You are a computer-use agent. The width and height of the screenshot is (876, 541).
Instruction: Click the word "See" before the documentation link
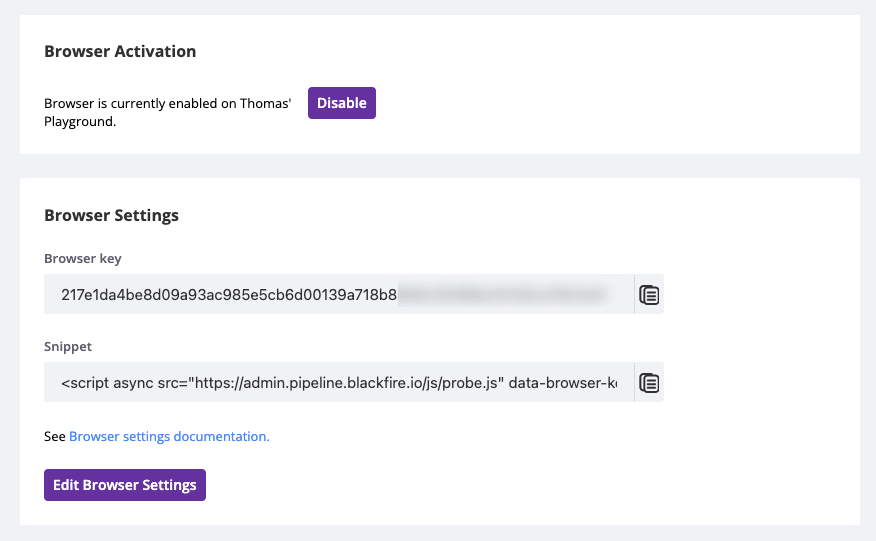[55, 437]
